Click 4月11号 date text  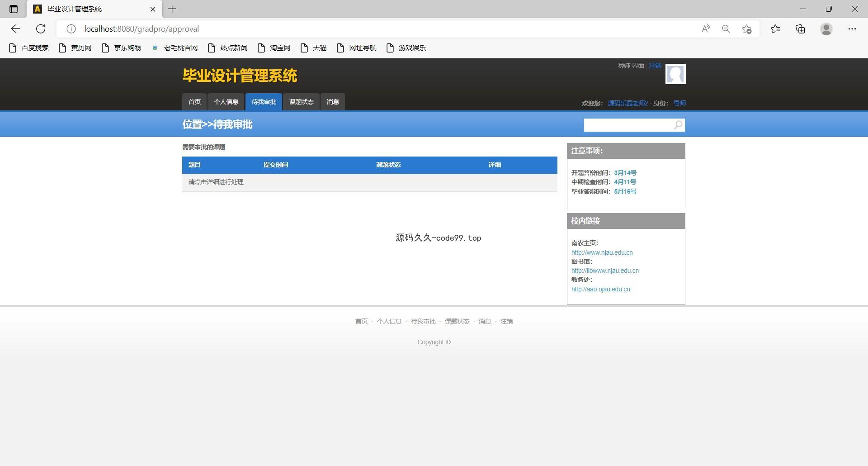point(625,182)
